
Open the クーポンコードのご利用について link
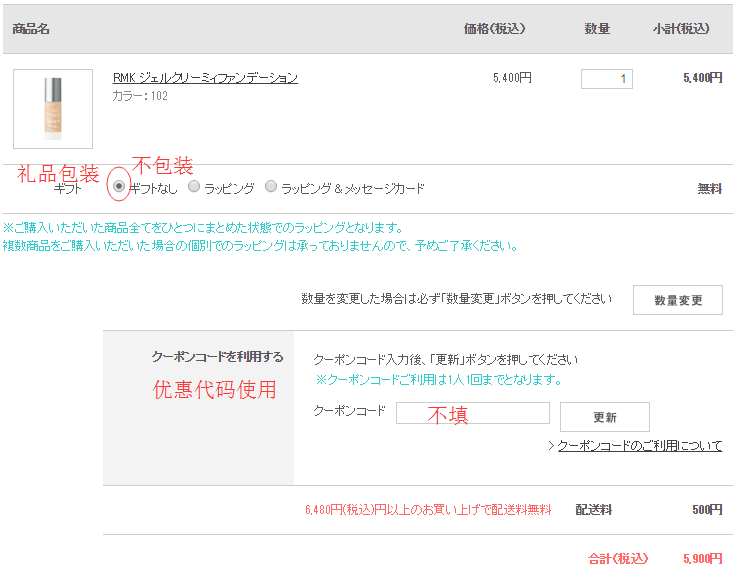(639, 446)
